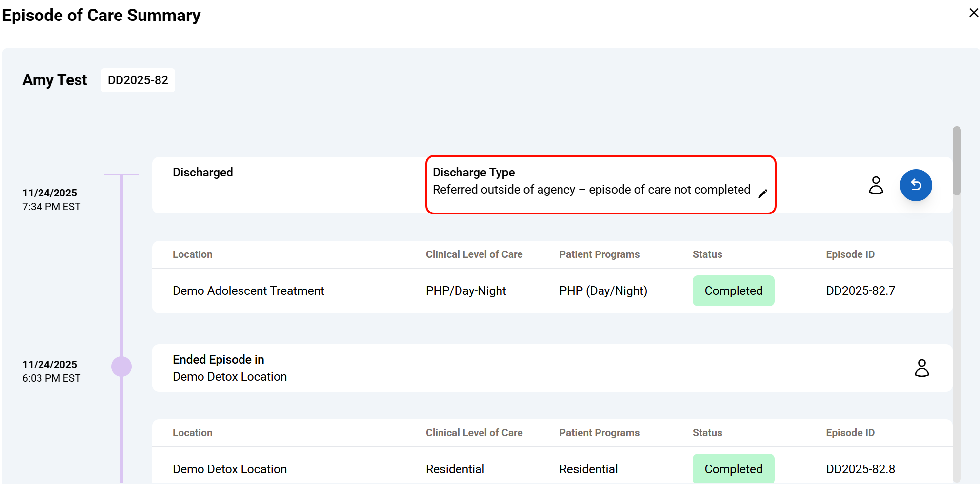980x484 pixels.
Task: Click the purple timeline marker circle
Action: tap(121, 367)
